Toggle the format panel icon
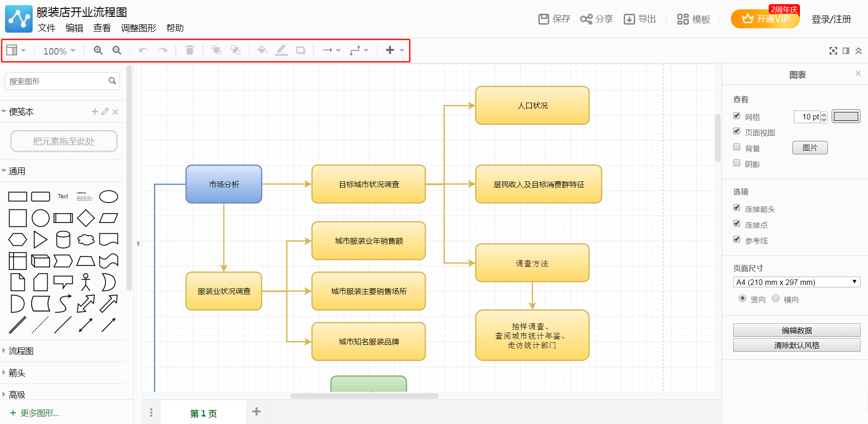The image size is (868, 424). click(846, 50)
